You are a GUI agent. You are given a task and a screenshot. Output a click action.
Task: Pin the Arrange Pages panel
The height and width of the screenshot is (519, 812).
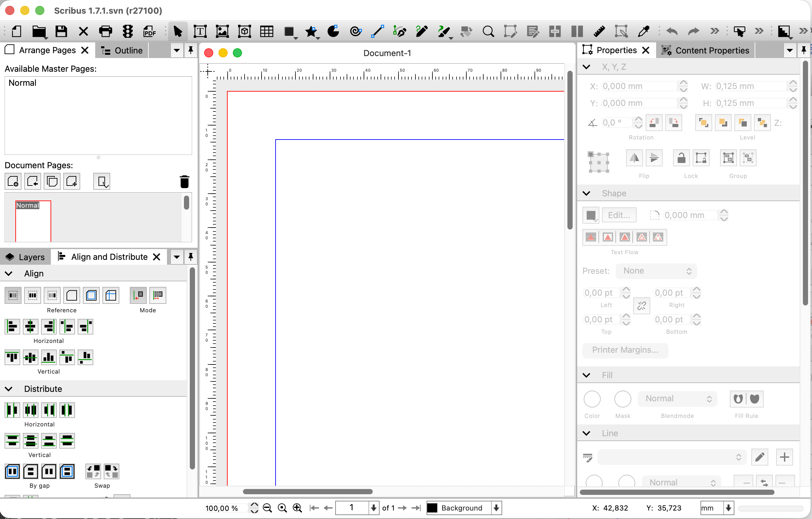click(190, 51)
